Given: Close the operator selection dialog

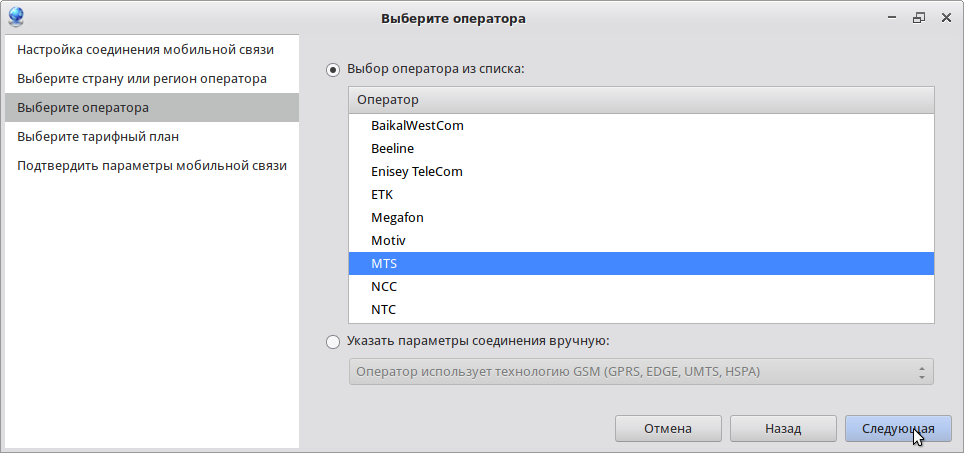Looking at the screenshot, I should pyautogui.click(x=945, y=18).
